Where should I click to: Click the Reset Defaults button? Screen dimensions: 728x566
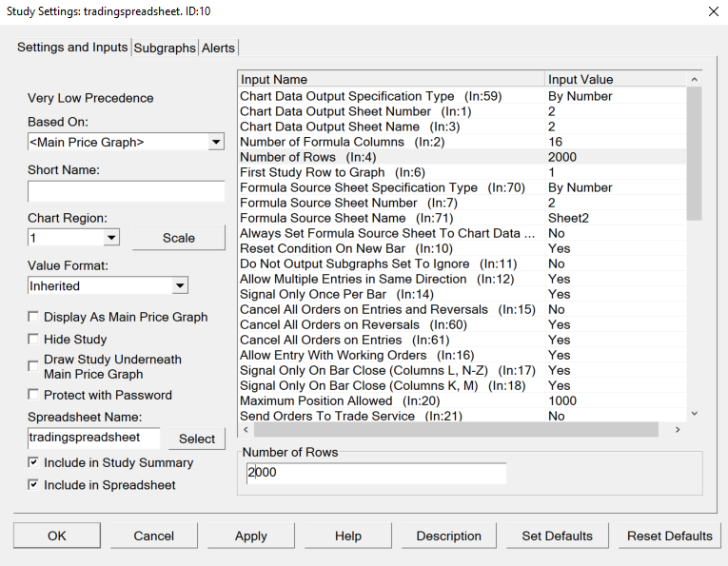click(x=669, y=536)
